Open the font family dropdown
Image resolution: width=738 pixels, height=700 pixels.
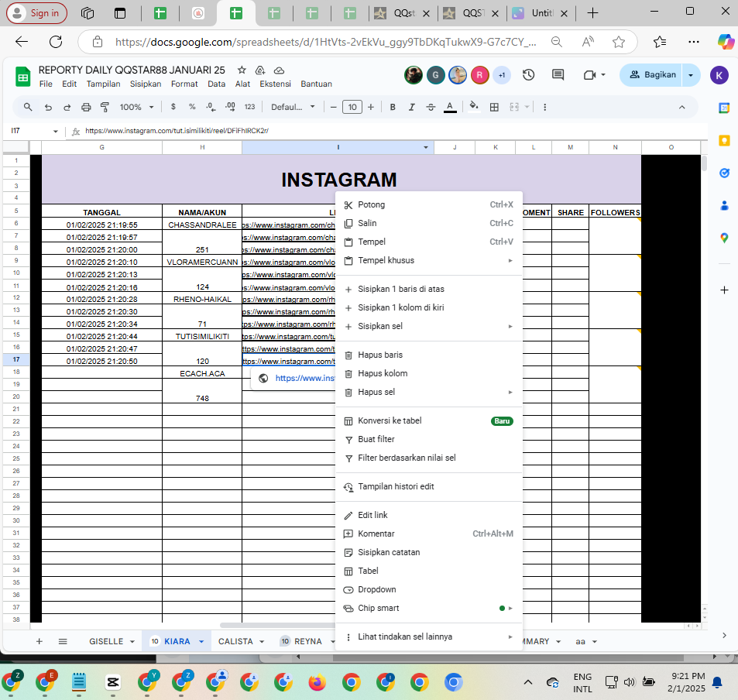tap(293, 108)
